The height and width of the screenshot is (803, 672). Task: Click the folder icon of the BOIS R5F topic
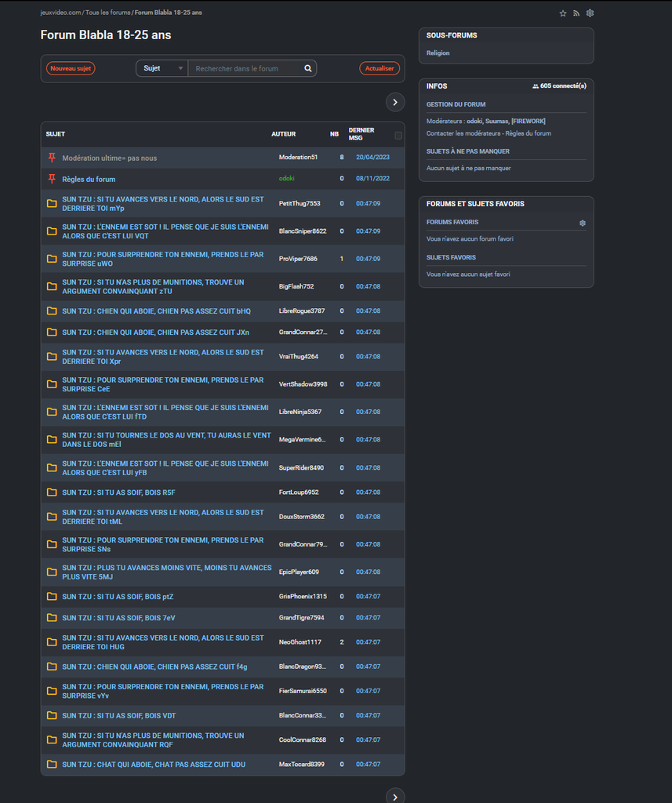point(52,492)
